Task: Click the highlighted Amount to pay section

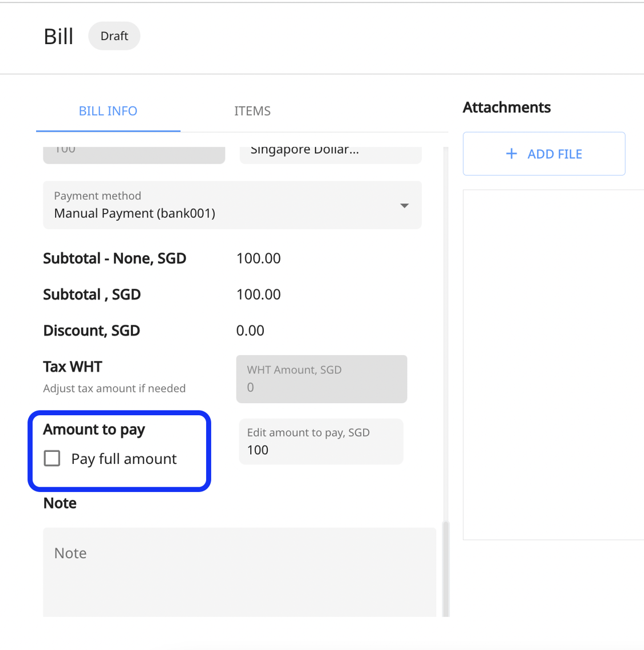Action: tap(119, 451)
